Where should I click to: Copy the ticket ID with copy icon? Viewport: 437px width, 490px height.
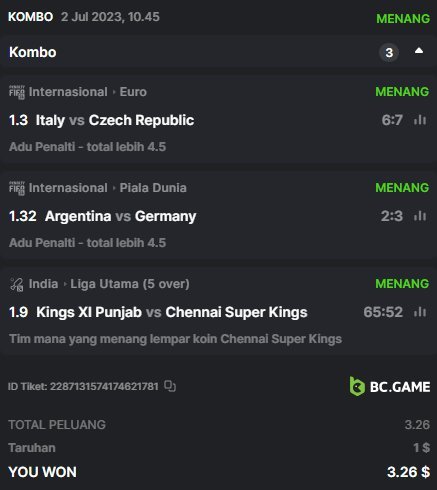pos(170,386)
